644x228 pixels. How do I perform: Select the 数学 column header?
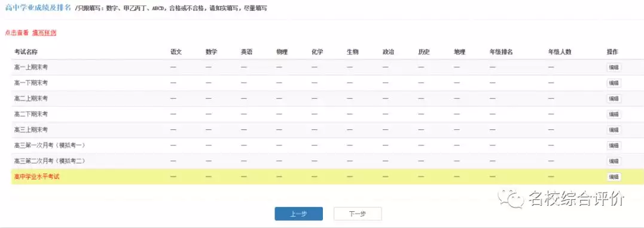[x=211, y=51]
